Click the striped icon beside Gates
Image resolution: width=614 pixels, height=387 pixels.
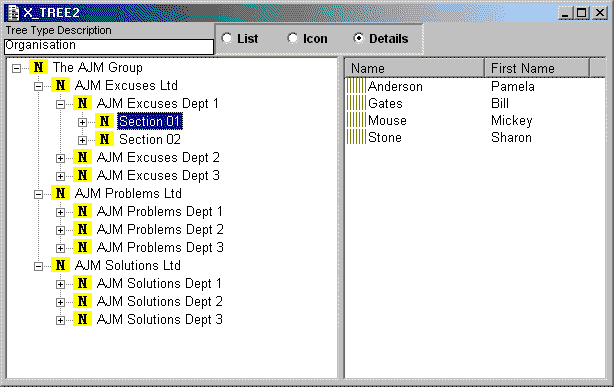(356, 103)
